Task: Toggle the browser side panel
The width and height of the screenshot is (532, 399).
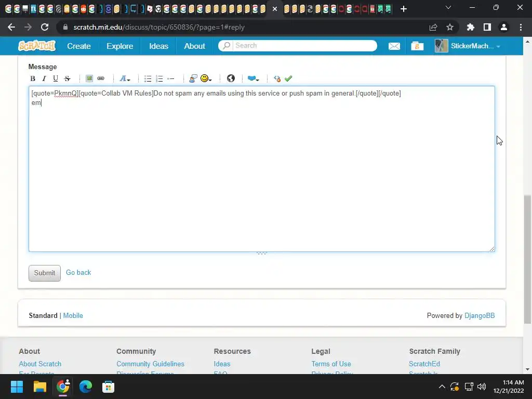Action: pos(487,27)
